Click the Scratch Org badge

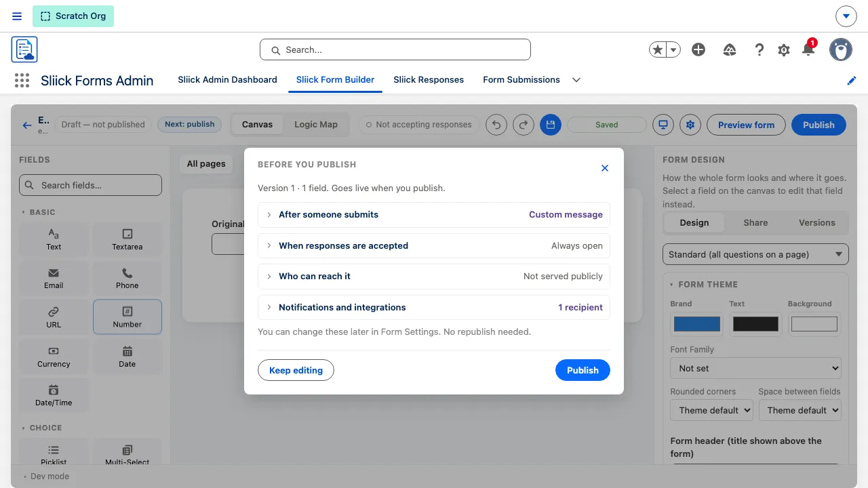(x=73, y=16)
